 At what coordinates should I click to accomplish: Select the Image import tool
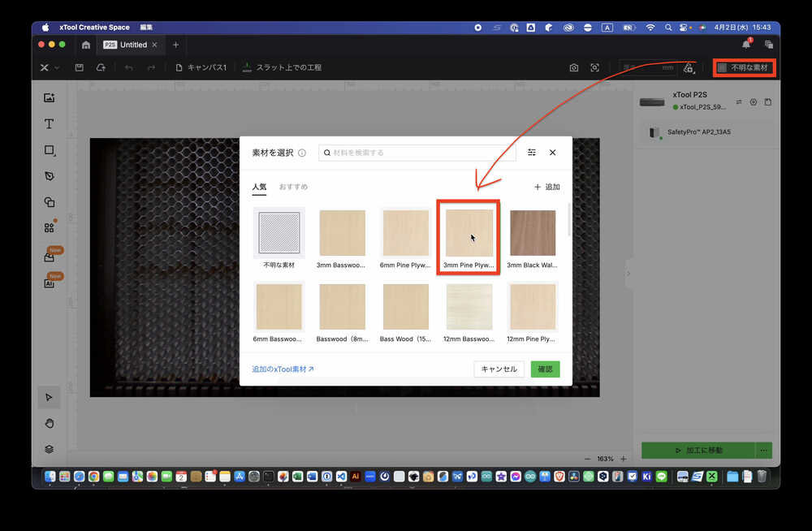49,98
